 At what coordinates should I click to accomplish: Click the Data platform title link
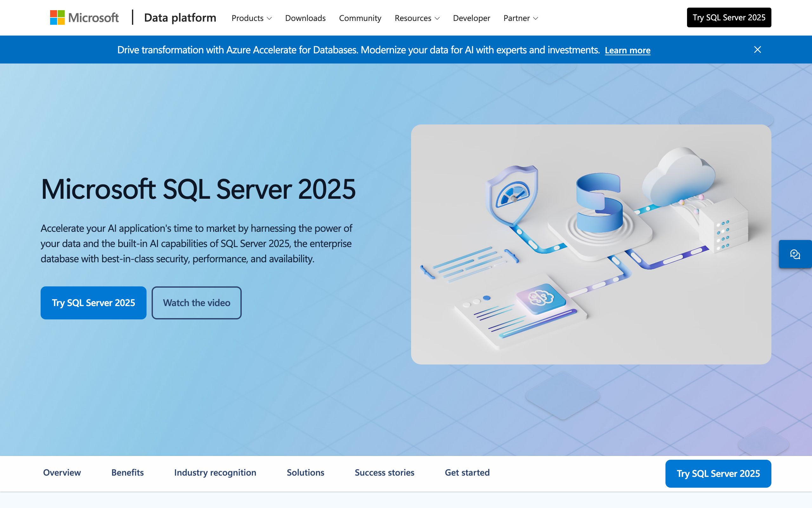point(180,17)
